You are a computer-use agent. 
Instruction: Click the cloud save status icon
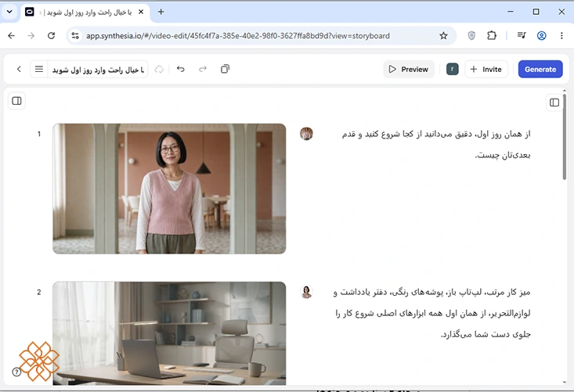pyautogui.click(x=159, y=69)
